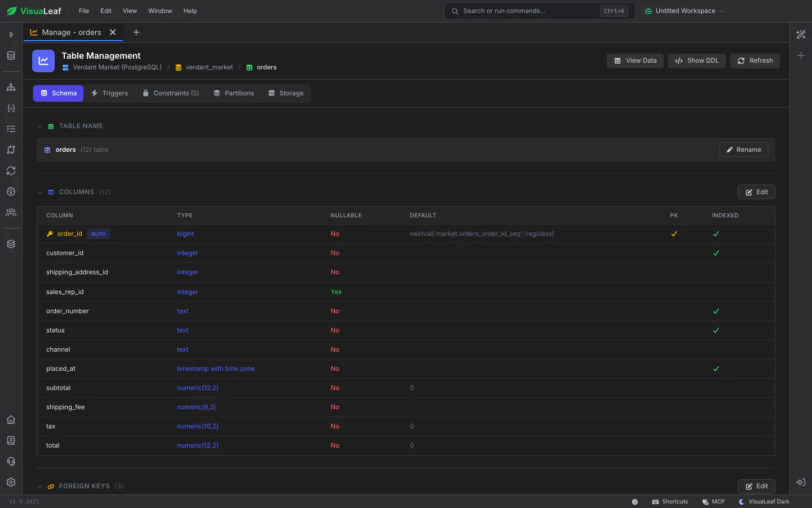Open the layers stack sidebar icon

pos(11,244)
